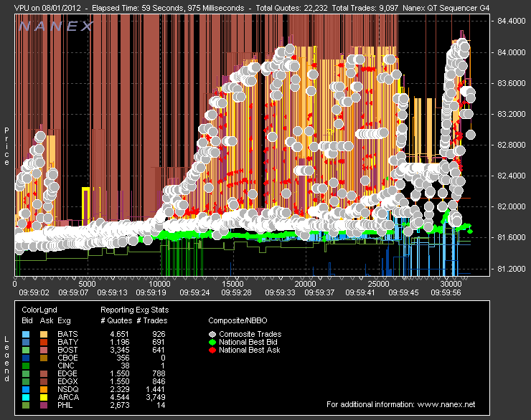Select the EDGE ask color swatch

tap(44, 373)
